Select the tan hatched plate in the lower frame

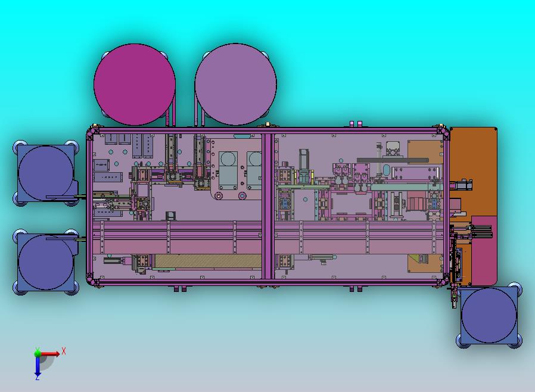coord(208,261)
